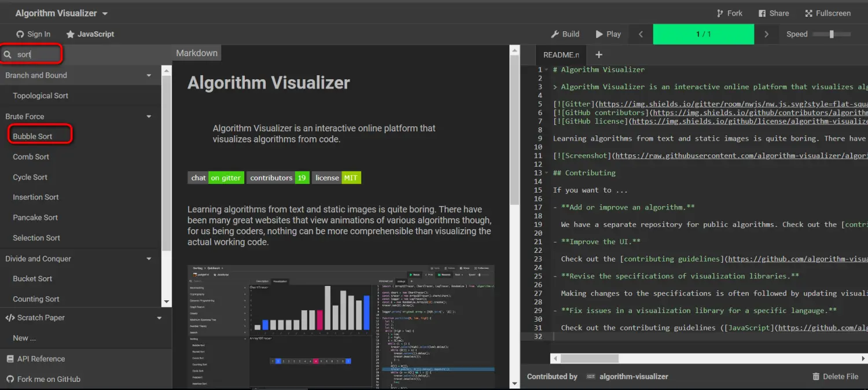Enter Fullscreen mode
Screen dimensions: 868x390
(827, 13)
